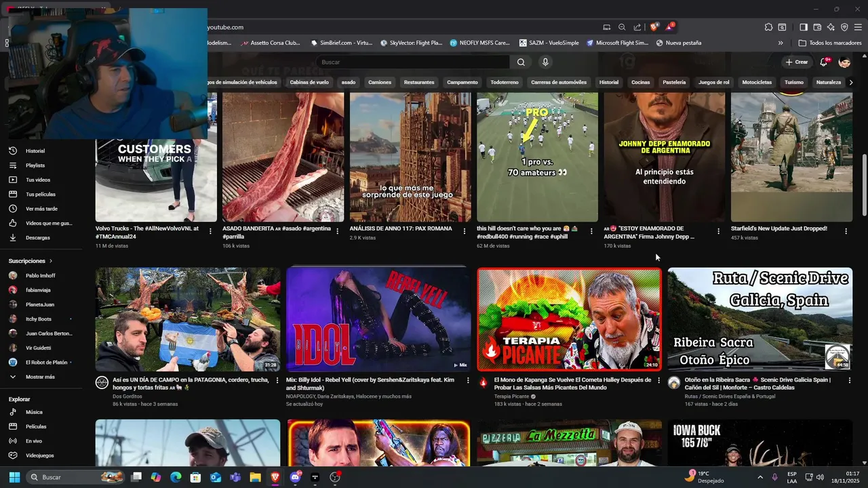Image resolution: width=868 pixels, height=488 pixels.
Task: Open the Johnny Depp Argentina short
Action: [x=664, y=157]
